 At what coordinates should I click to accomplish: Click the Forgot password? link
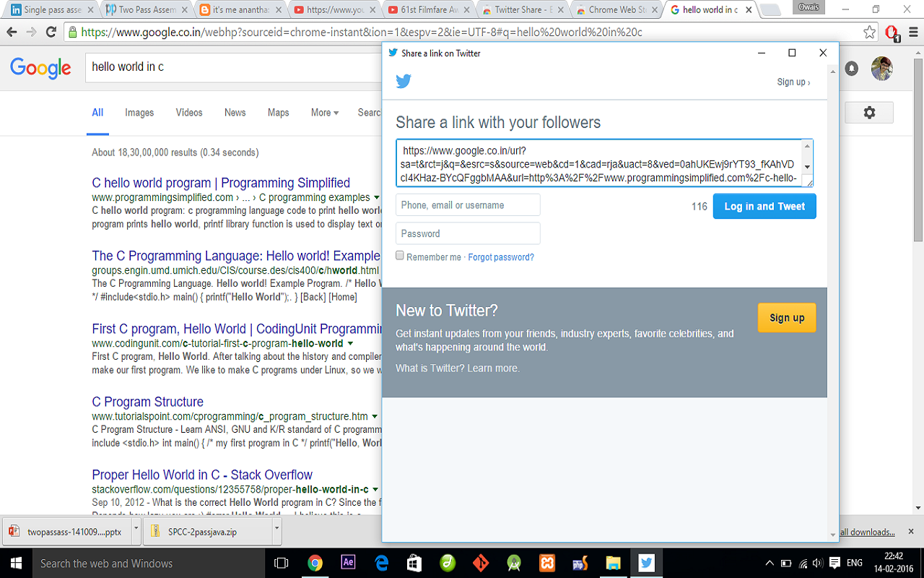[501, 257]
